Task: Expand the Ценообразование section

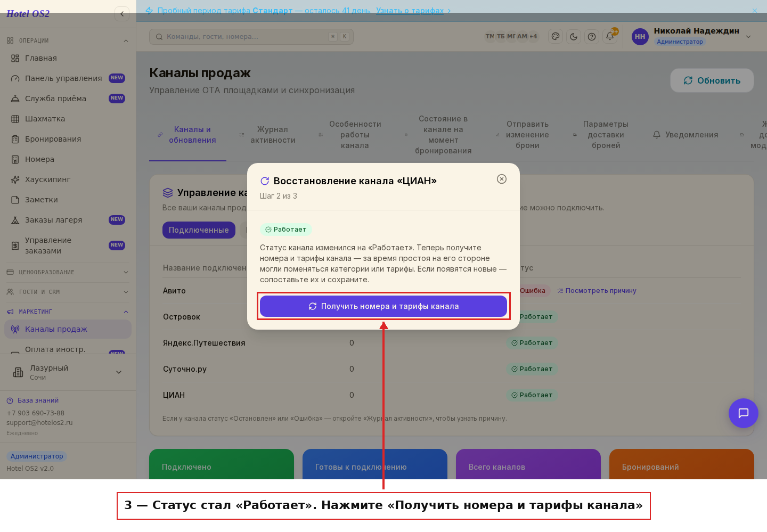Action: (x=68, y=272)
